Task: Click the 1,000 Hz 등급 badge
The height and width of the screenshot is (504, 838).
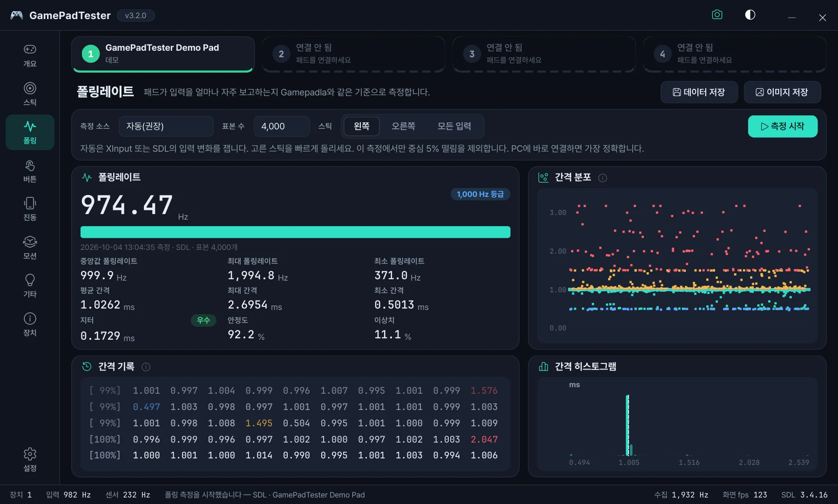Action: [x=480, y=194]
